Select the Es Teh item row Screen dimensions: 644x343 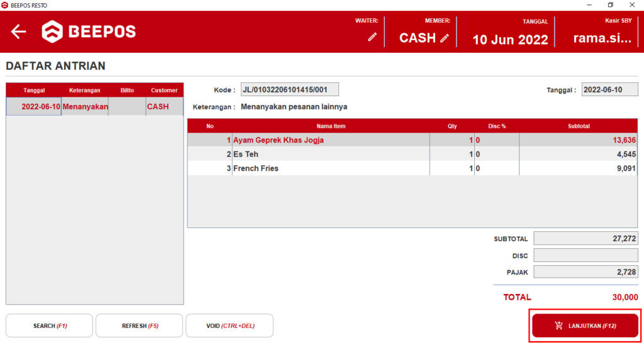click(413, 155)
